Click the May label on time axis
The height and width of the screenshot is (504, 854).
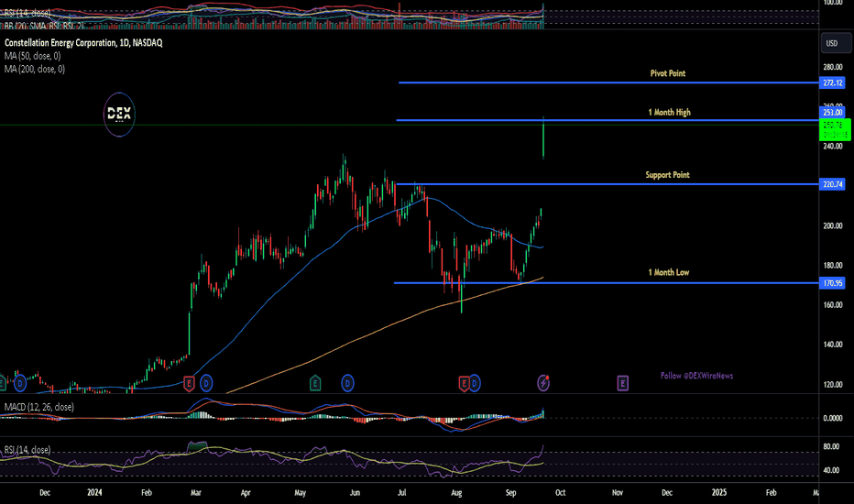click(301, 493)
